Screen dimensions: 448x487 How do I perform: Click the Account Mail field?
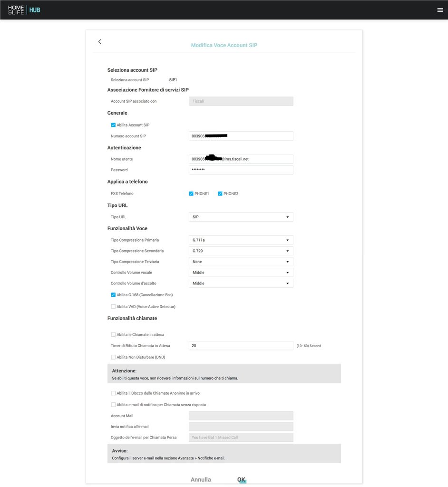click(x=241, y=416)
